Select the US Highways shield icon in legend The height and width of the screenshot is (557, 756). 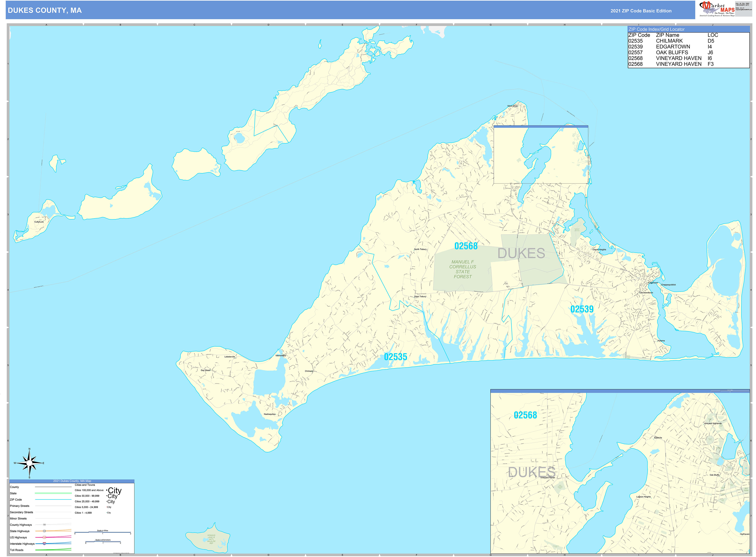point(44,537)
